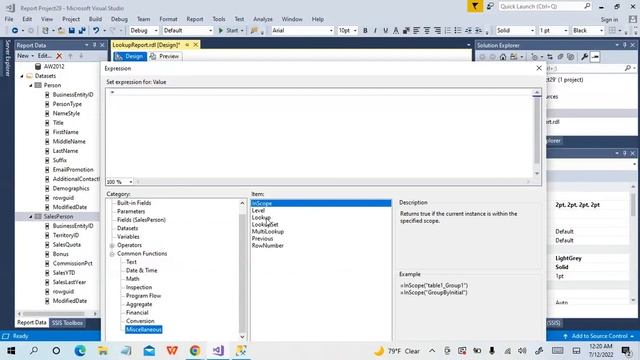
Task: Select the Aggregate category
Action: pos(139,304)
